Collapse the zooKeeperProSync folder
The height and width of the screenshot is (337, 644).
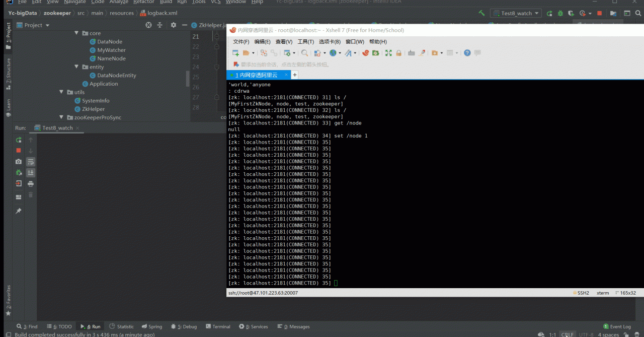(61, 117)
